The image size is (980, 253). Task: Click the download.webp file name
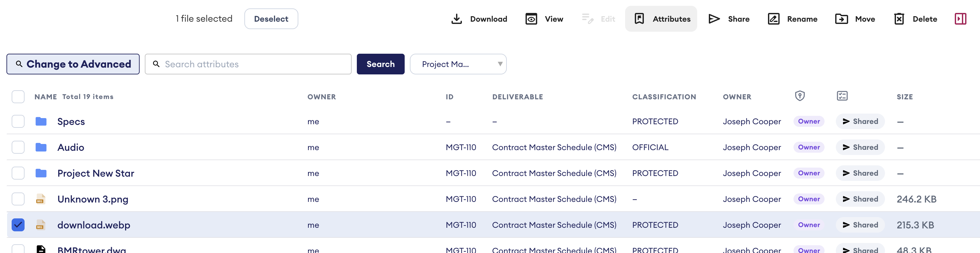coord(94,225)
